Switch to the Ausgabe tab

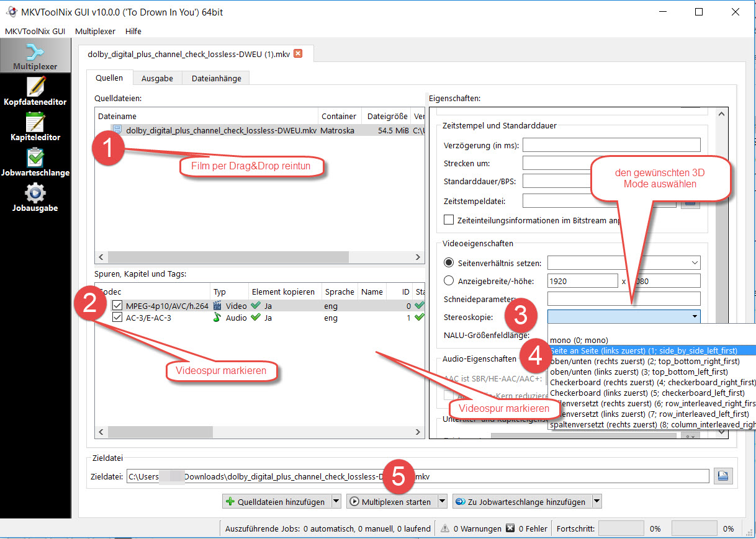(x=157, y=78)
